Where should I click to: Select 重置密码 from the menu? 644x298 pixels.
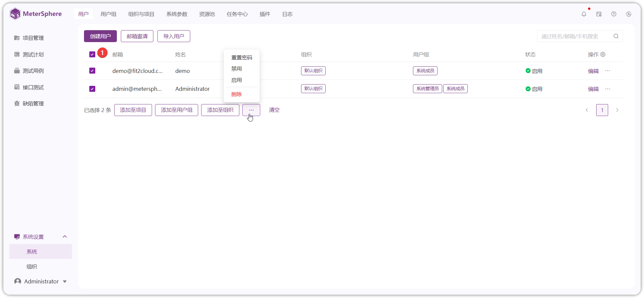click(x=242, y=58)
